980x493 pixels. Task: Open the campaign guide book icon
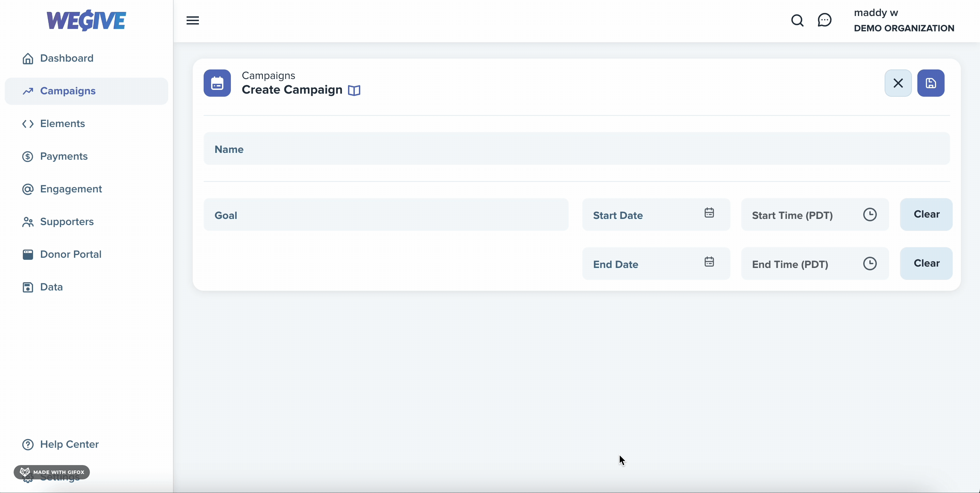pyautogui.click(x=354, y=90)
